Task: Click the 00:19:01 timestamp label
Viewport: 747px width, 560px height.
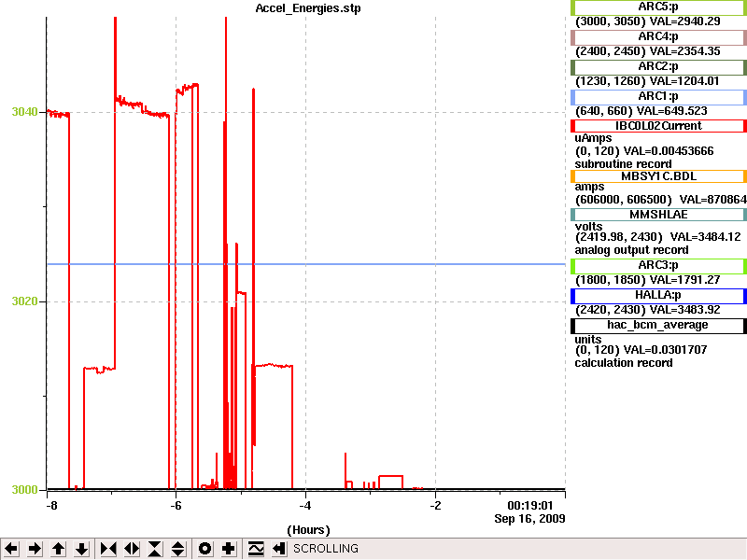Action: 529,505
